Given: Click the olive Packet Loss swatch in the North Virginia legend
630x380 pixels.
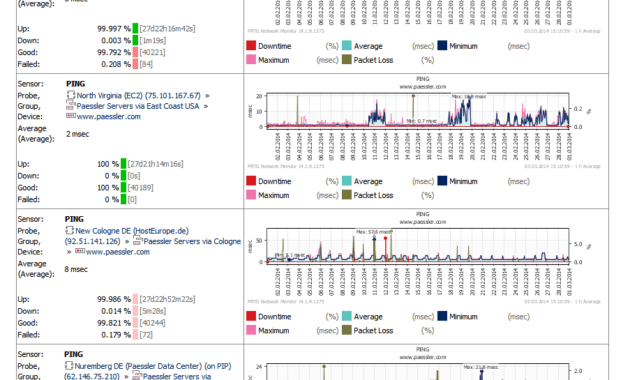Looking at the screenshot, I should coord(347,195).
